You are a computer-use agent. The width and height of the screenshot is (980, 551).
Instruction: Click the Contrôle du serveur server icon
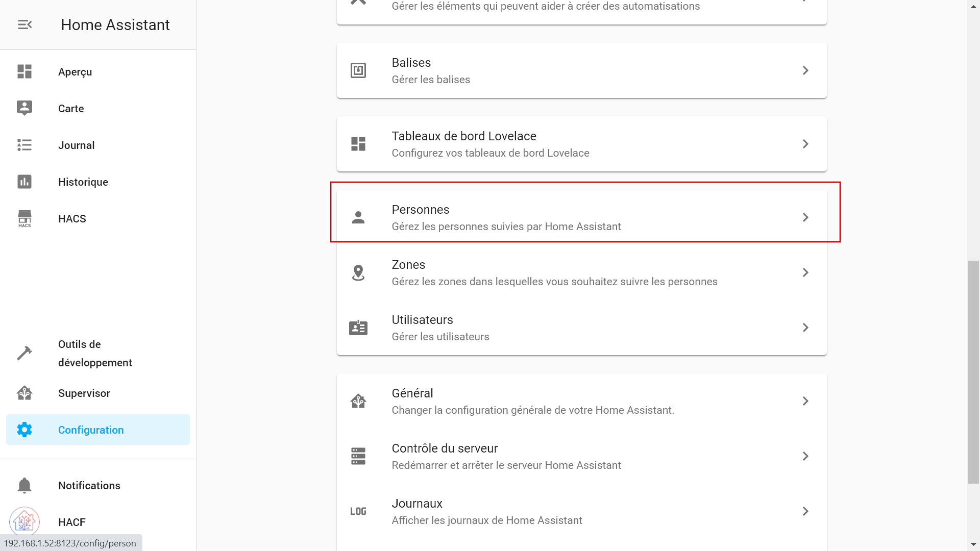(358, 456)
